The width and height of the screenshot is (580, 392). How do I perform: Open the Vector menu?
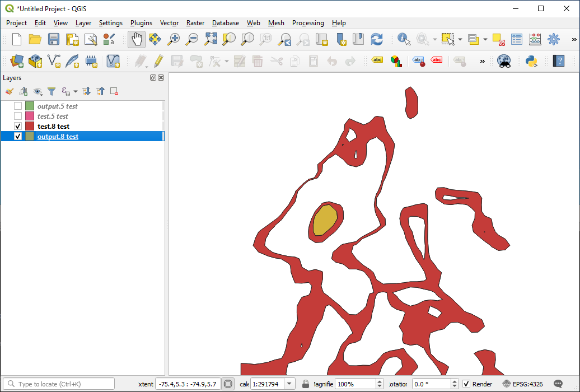pos(169,23)
